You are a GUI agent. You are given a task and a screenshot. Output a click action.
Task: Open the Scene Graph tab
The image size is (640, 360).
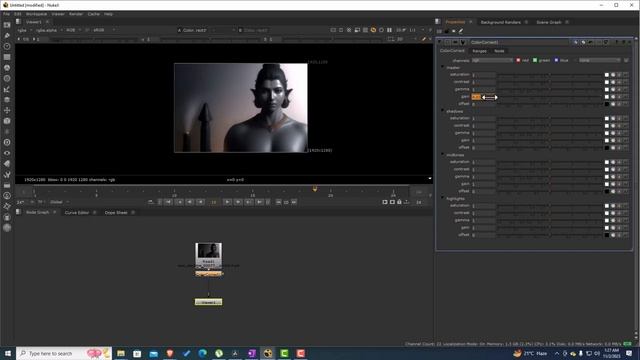point(549,22)
